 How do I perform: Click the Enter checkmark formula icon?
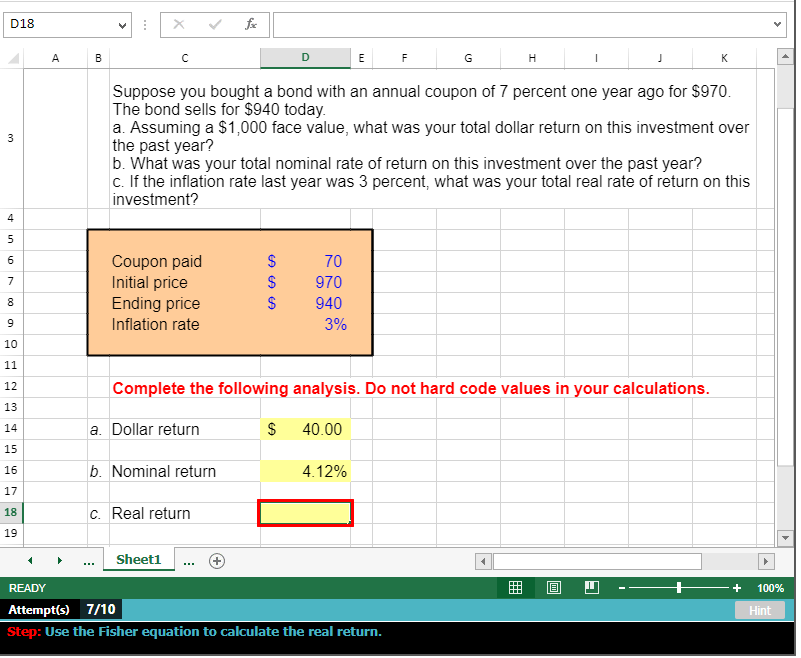215,24
